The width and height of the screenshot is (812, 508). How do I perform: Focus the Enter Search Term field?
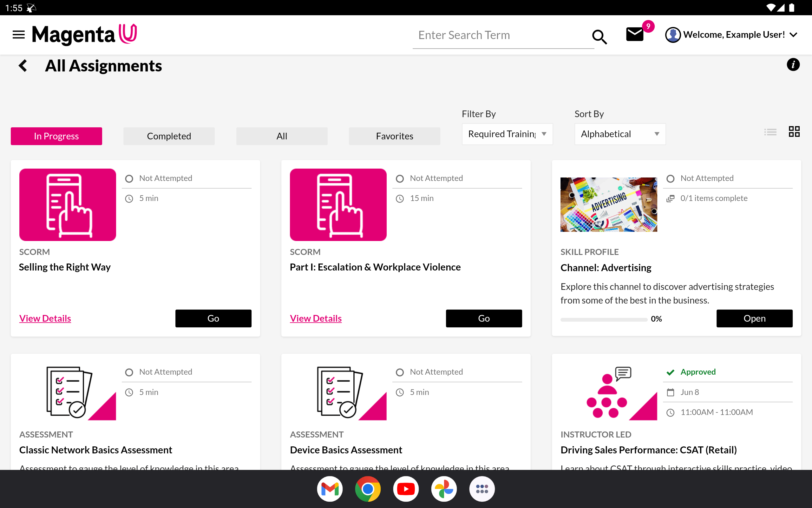(x=503, y=35)
